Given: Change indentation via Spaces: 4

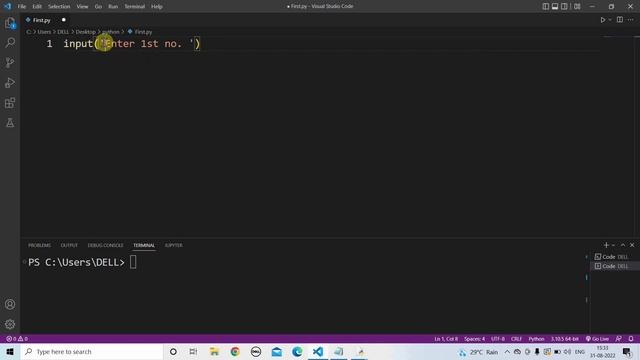Looking at the screenshot, I should pyautogui.click(x=474, y=339).
